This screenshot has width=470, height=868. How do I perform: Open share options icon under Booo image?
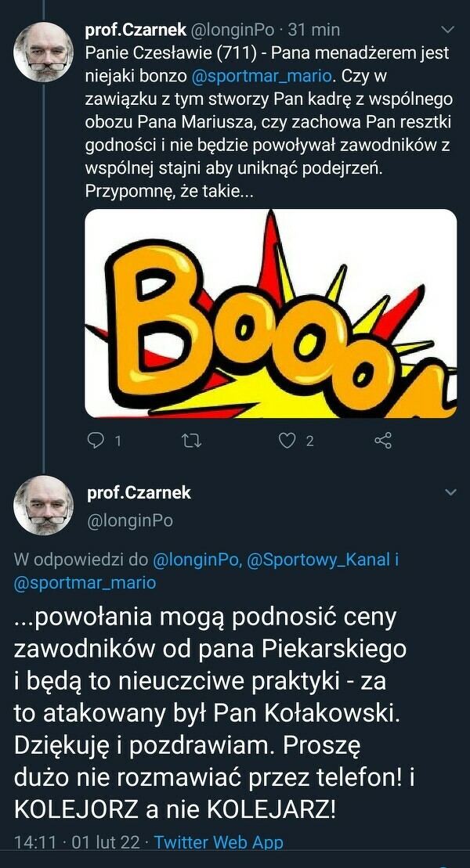[x=383, y=441]
